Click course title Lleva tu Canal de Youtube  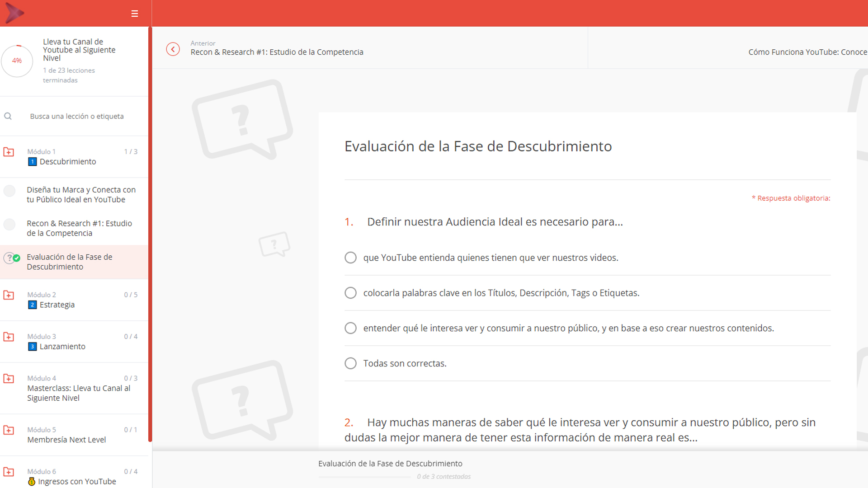click(x=79, y=50)
